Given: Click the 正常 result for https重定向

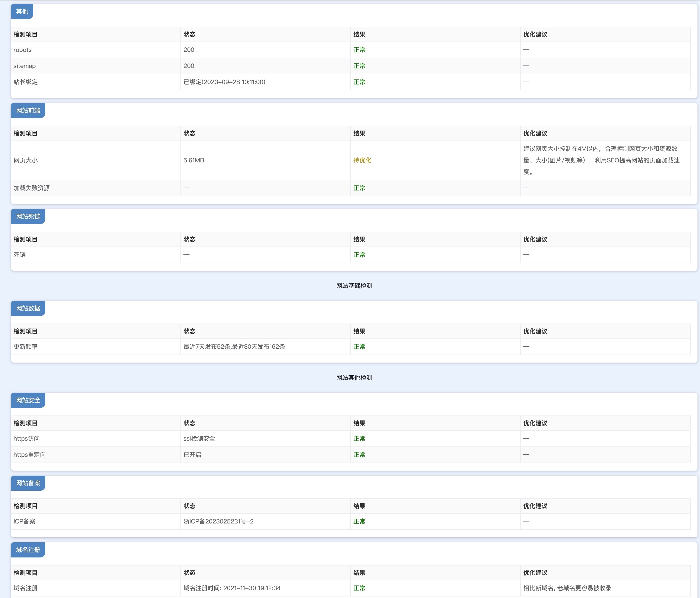Looking at the screenshot, I should (x=360, y=454).
